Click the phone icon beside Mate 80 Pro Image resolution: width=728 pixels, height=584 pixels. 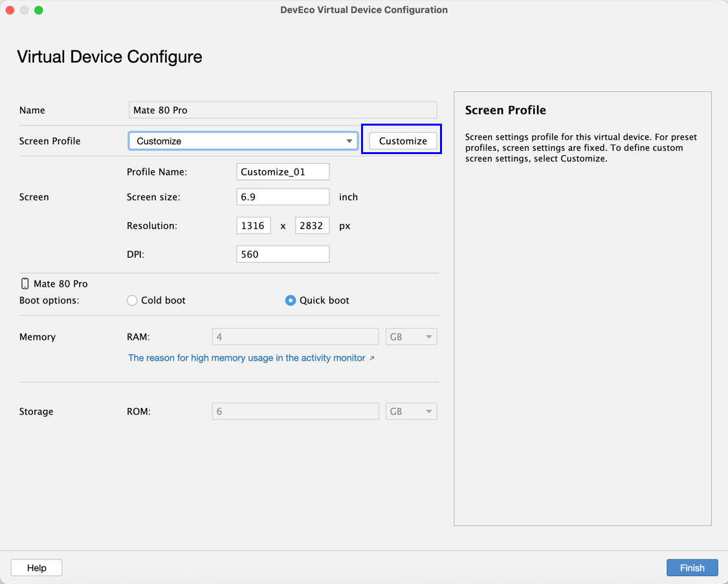(25, 284)
